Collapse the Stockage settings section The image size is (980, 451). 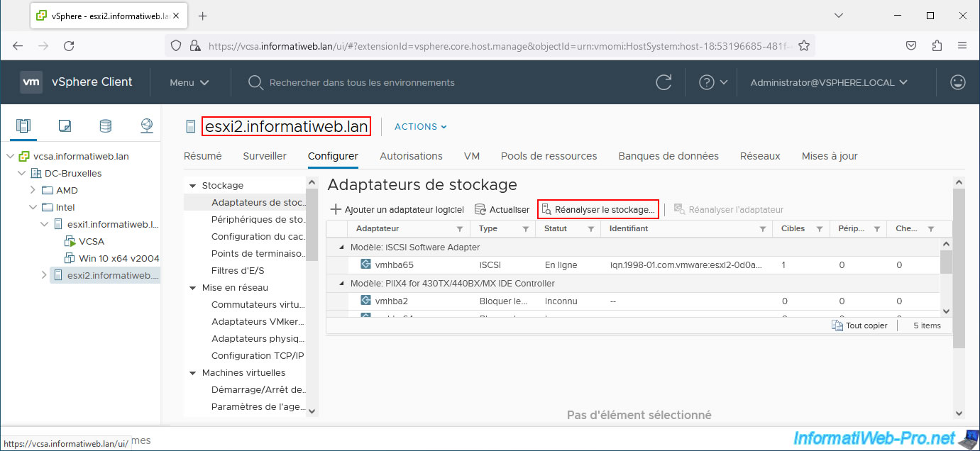pos(192,186)
